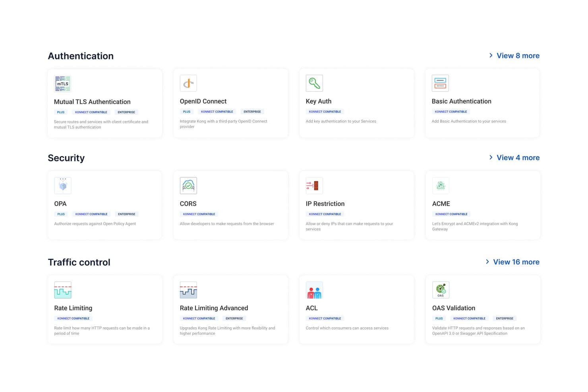
Task: Click the PLUS badge on OAS Validation
Action: click(439, 319)
